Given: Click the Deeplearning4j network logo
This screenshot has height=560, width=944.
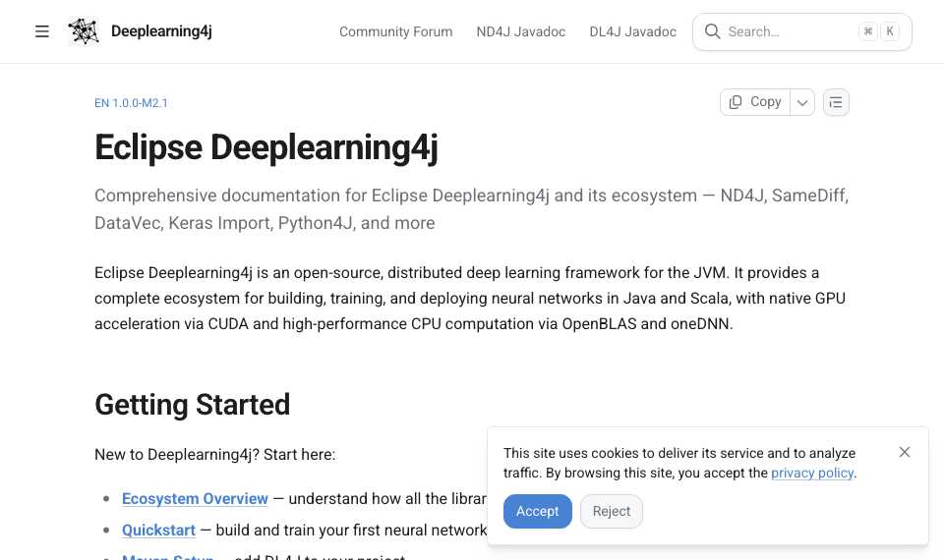Looking at the screenshot, I should tap(84, 31).
